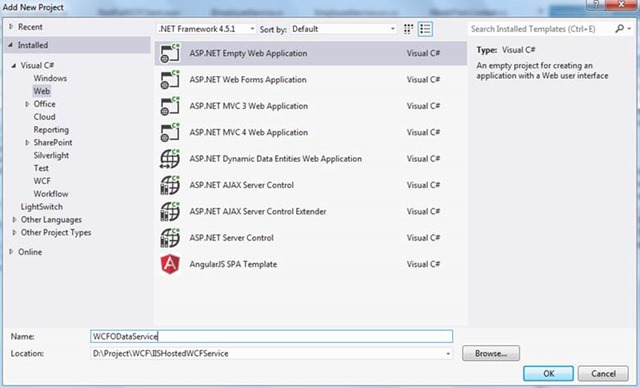The height and width of the screenshot is (388, 640).
Task: Open the .NET Framework 4.5.1 version dropdown
Action: click(x=207, y=29)
